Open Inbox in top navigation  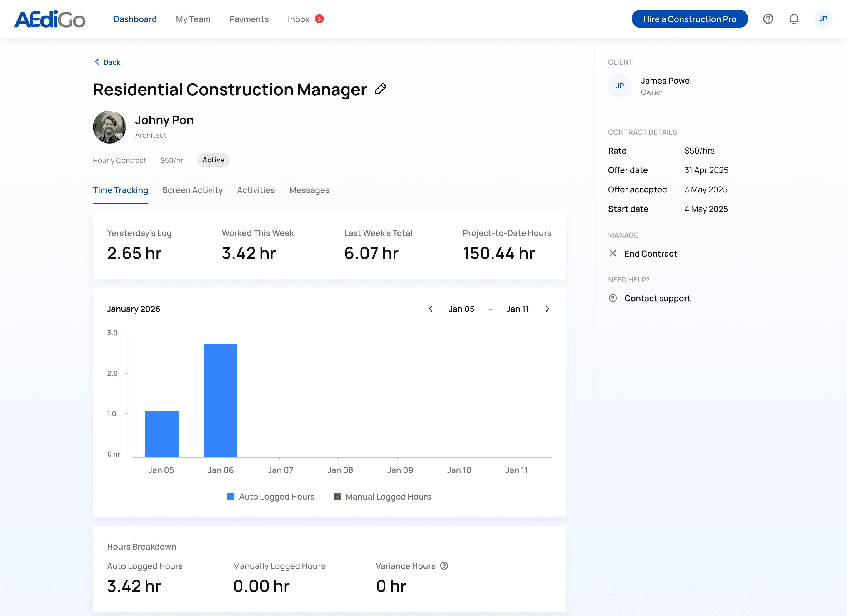299,19
